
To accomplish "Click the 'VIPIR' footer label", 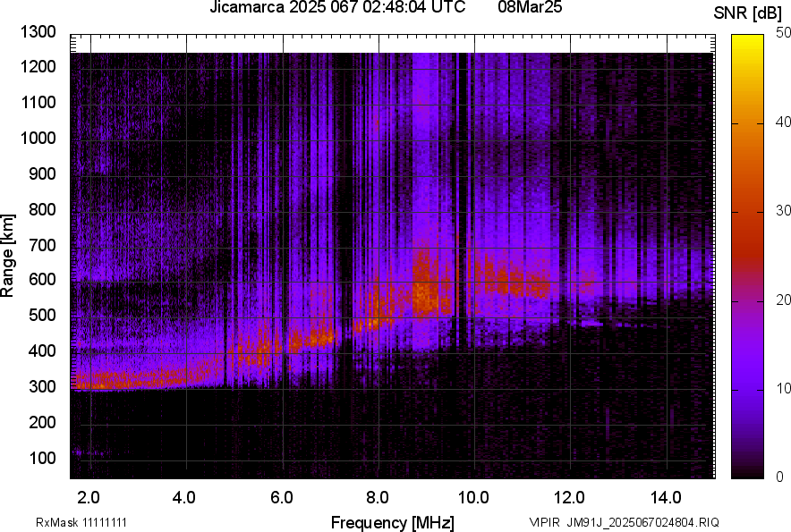I will [544, 522].
